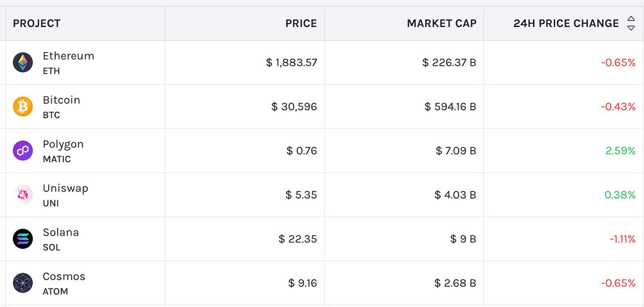Click the pink Uniswap unicorn icon
The width and height of the screenshot is (644, 307).
23,195
